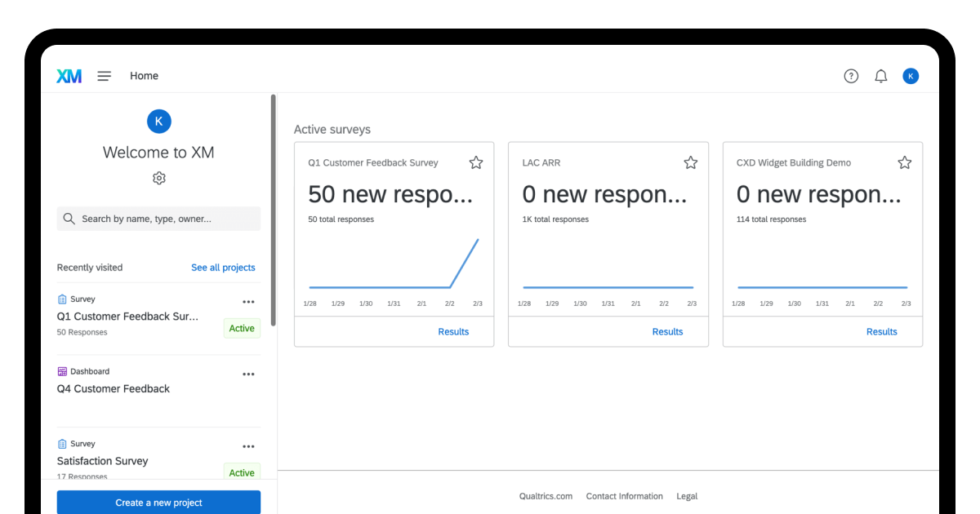Click Create a new project button

pos(158,503)
